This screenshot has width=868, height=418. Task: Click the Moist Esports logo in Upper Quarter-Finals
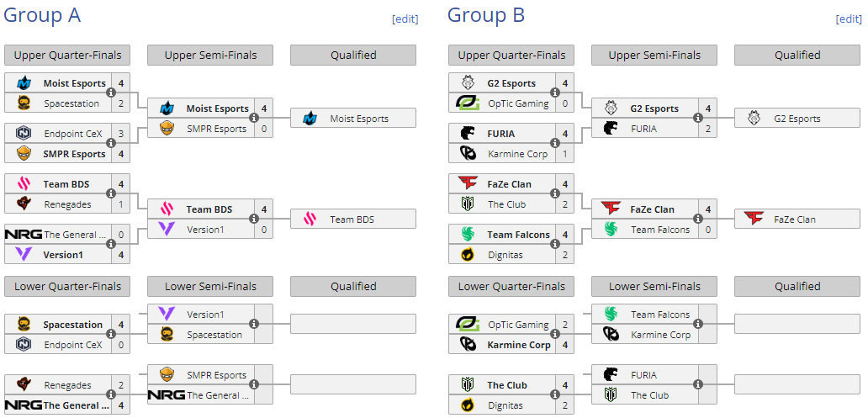pos(24,83)
